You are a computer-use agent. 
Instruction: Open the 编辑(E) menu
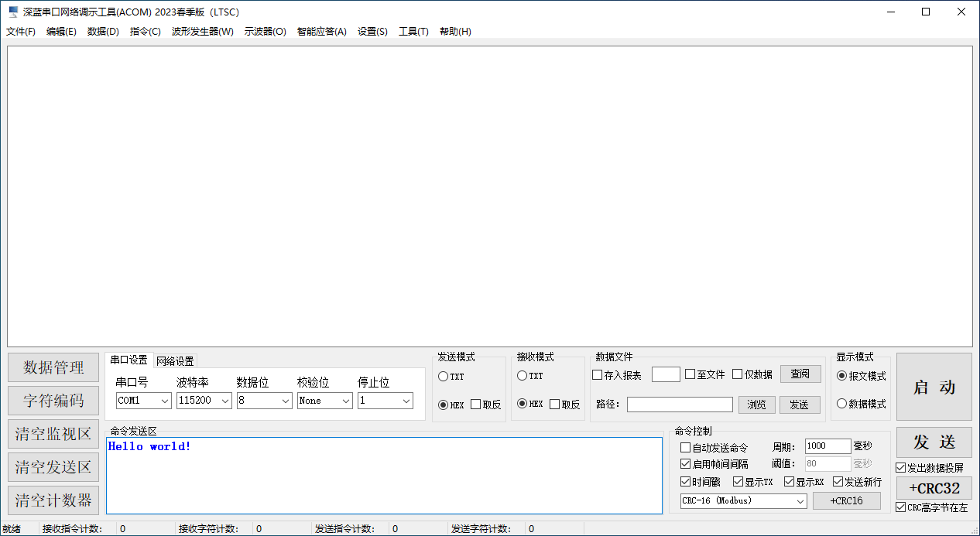tap(61, 32)
